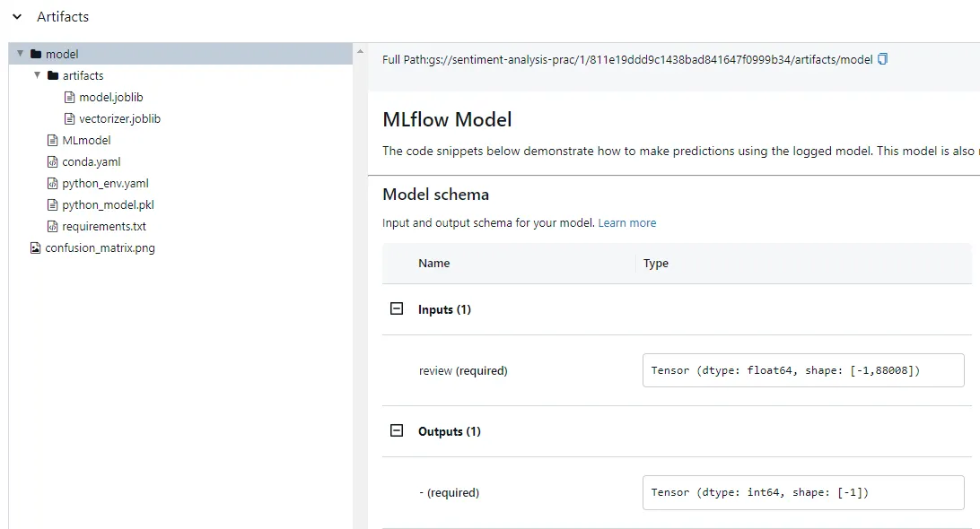
Task: Copy the full artifact path icon
Action: pyautogui.click(x=882, y=59)
